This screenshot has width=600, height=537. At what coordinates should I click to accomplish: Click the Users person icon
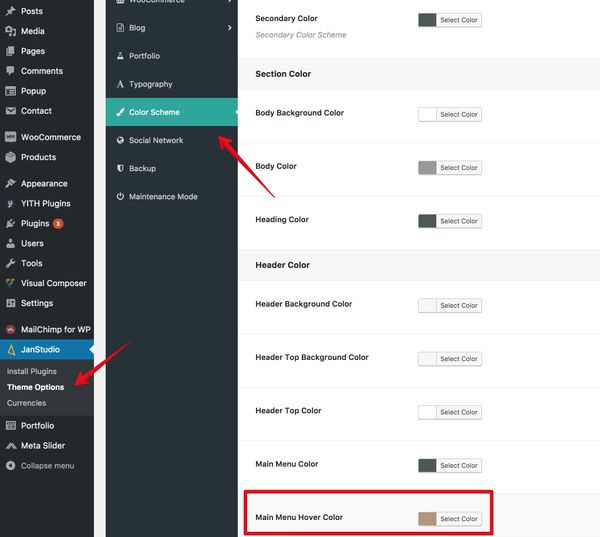11,243
